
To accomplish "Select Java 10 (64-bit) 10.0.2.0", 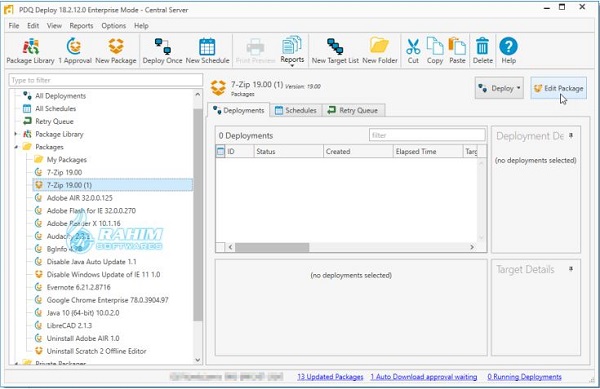I will coord(83,313).
